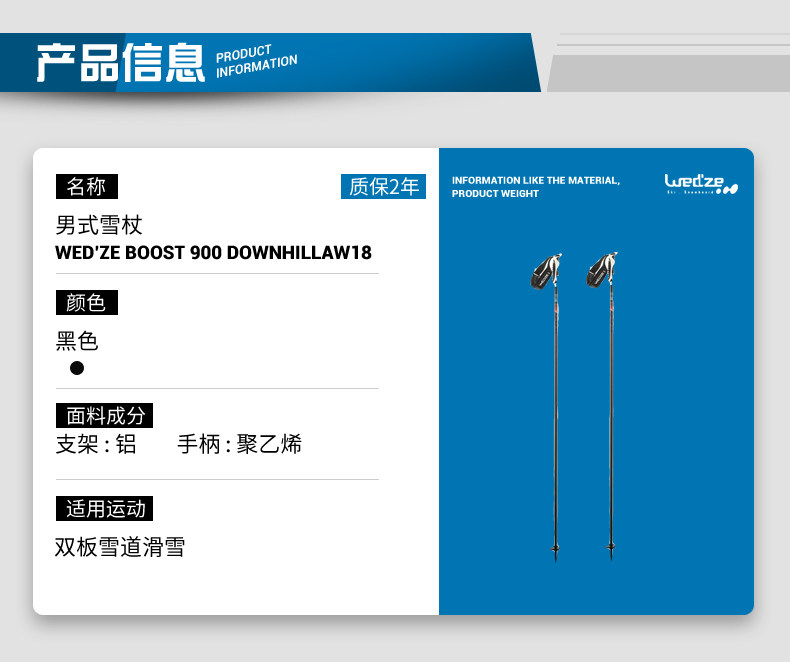The image size is (790, 662).
Task: Select the black color swatch dot
Action: tap(77, 368)
